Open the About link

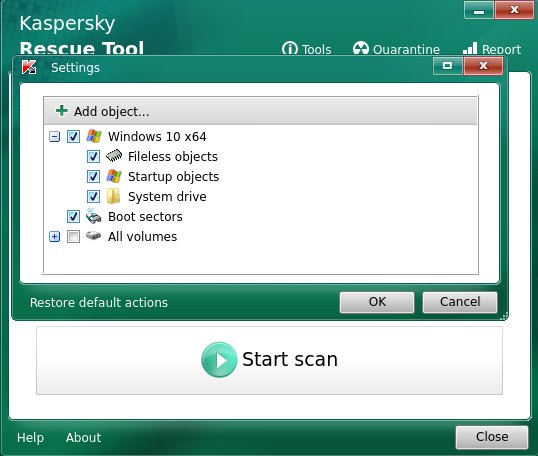[x=83, y=437]
